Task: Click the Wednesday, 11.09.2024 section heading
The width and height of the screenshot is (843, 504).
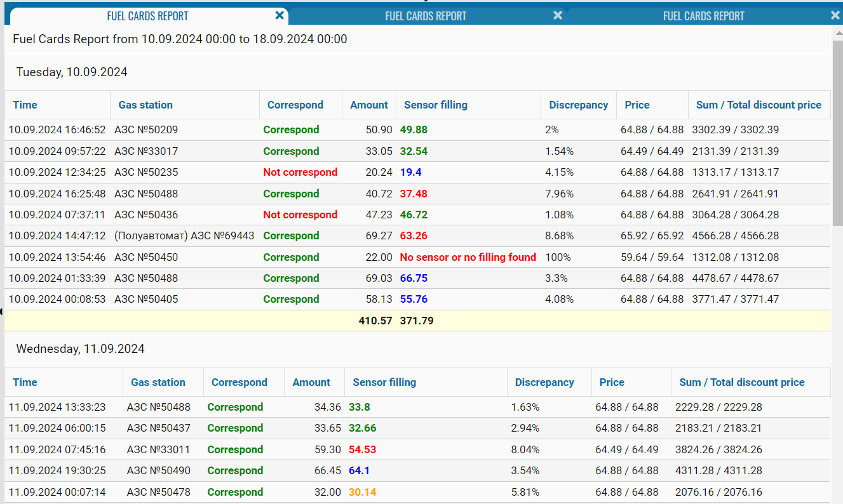Action: point(81,348)
